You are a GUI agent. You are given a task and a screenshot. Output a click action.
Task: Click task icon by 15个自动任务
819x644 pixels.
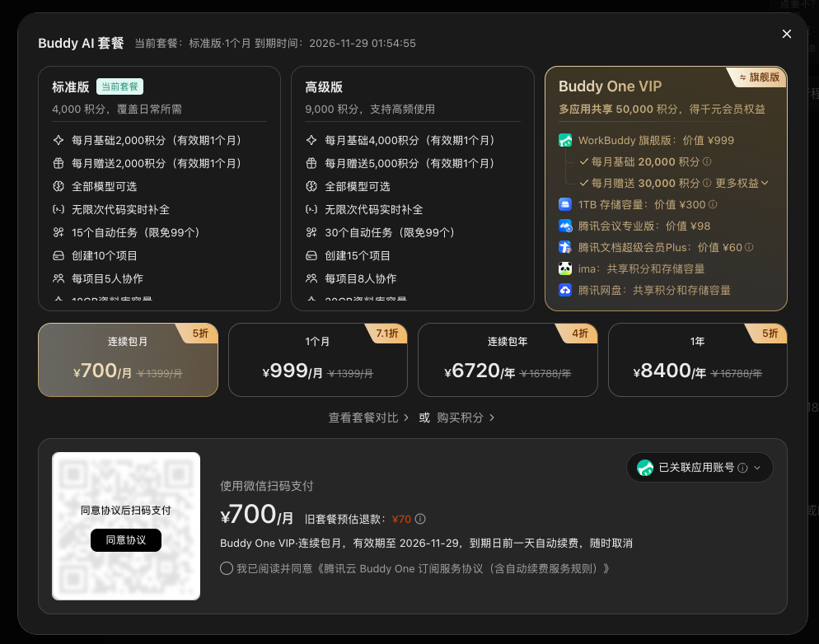click(58, 232)
